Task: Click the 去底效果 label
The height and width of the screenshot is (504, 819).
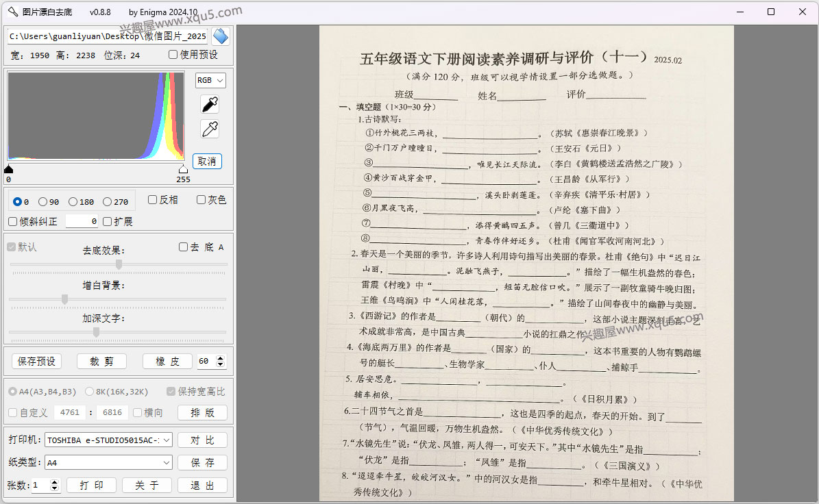Action: (103, 251)
